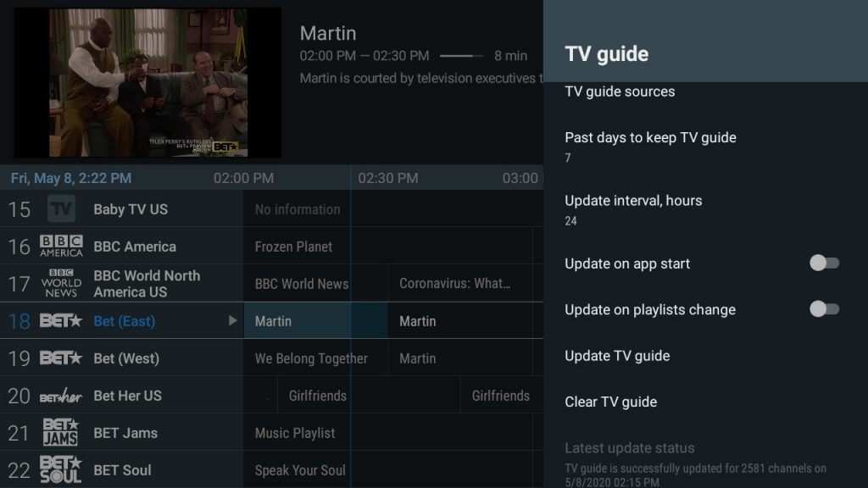The height and width of the screenshot is (488, 868).
Task: Click the Martin program progress bar
Action: 461,56
